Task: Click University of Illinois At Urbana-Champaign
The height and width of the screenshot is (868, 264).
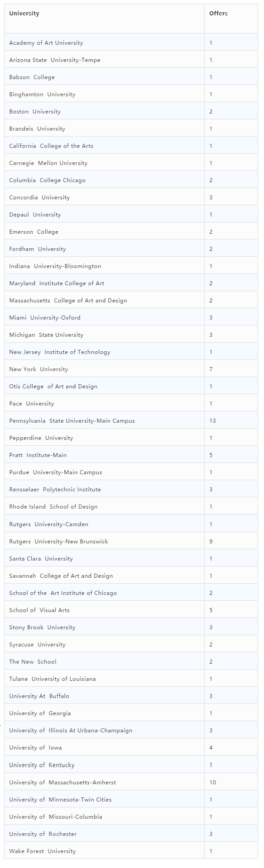Action: [71, 731]
